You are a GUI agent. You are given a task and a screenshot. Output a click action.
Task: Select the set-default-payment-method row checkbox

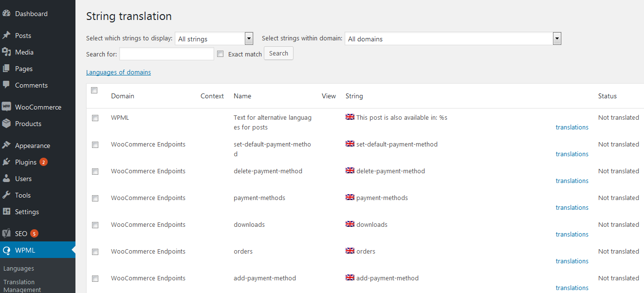(x=95, y=145)
